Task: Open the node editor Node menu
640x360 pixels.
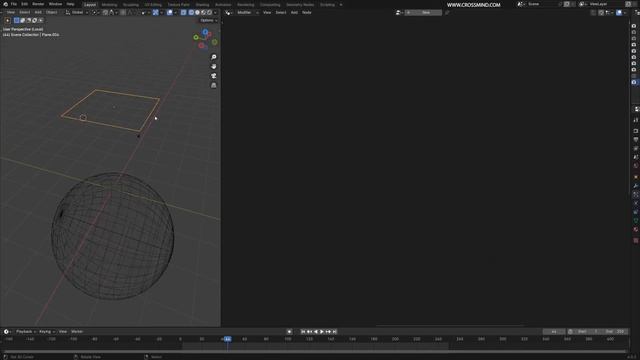Action: point(307,13)
